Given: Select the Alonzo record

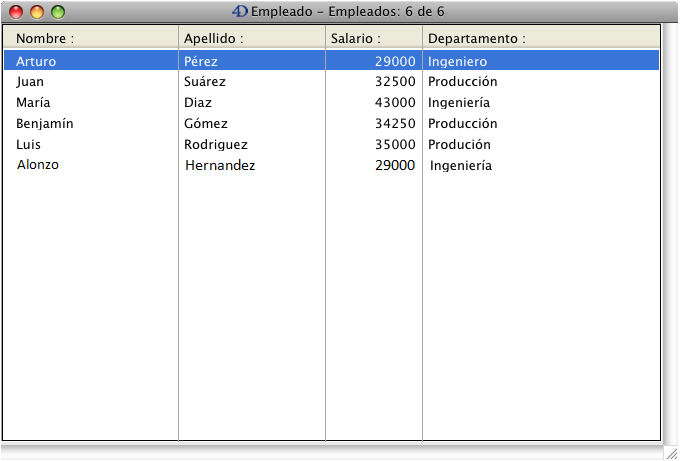Looking at the screenshot, I should (38, 165).
